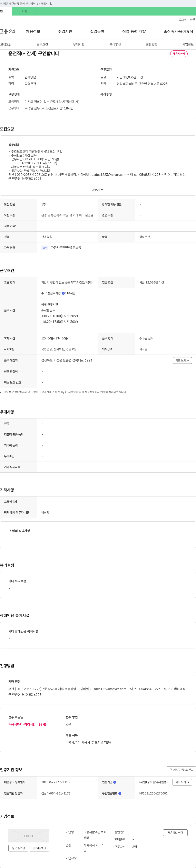Image resolution: width=196 pixels, height=868 pixels.
Task: Select contact 김선미(054-851-8173)
Action: click(56, 793)
